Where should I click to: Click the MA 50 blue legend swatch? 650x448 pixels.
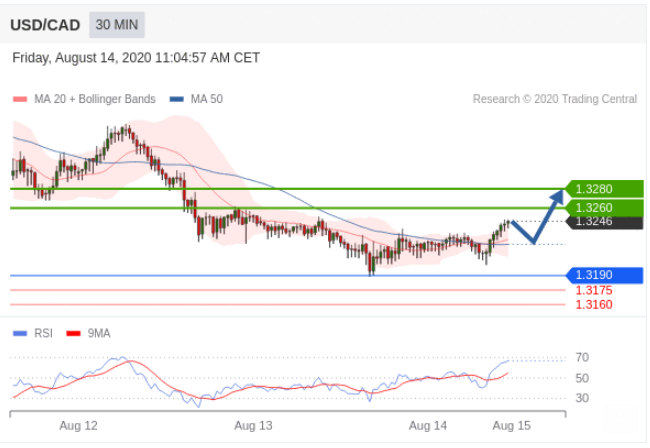[x=177, y=99]
